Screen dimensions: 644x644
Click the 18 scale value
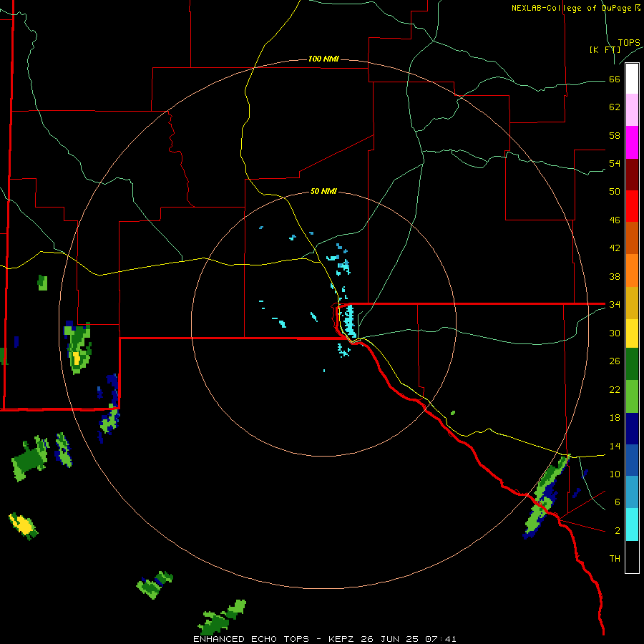coord(615,418)
